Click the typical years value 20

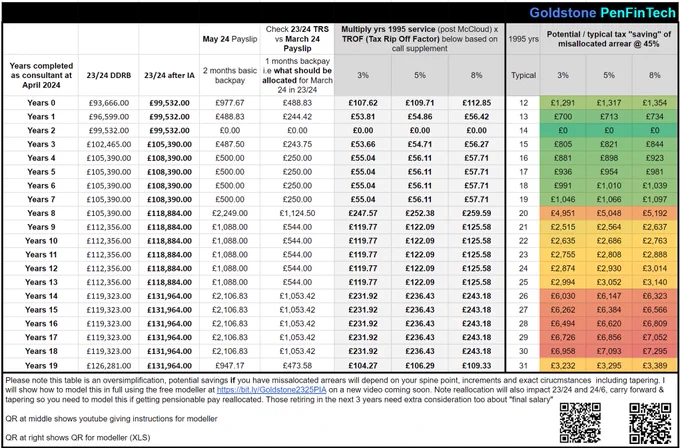[x=523, y=213]
